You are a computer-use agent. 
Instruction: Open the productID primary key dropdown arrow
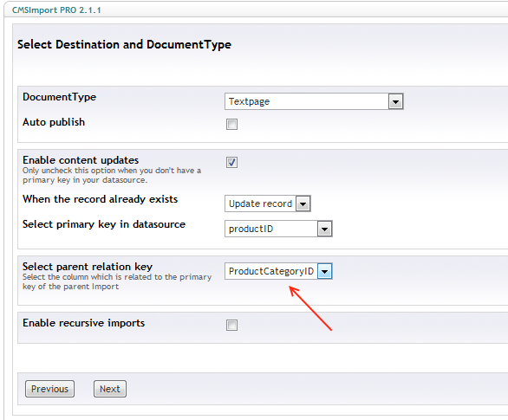(x=324, y=229)
